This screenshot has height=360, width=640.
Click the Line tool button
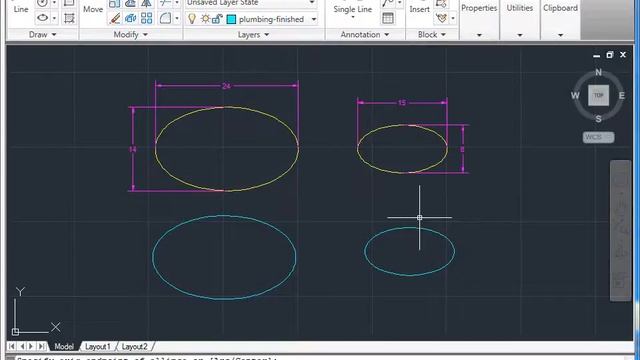(21, 9)
